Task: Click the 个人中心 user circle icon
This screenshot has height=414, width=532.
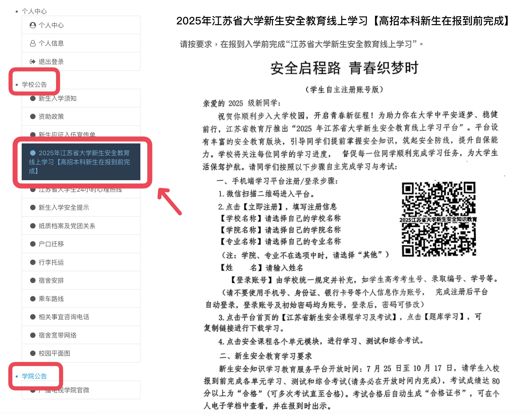Action: (33, 25)
